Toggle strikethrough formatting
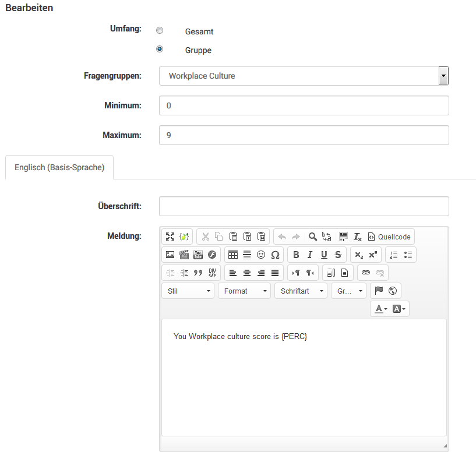Screen dimensions: 476x462 [x=338, y=255]
